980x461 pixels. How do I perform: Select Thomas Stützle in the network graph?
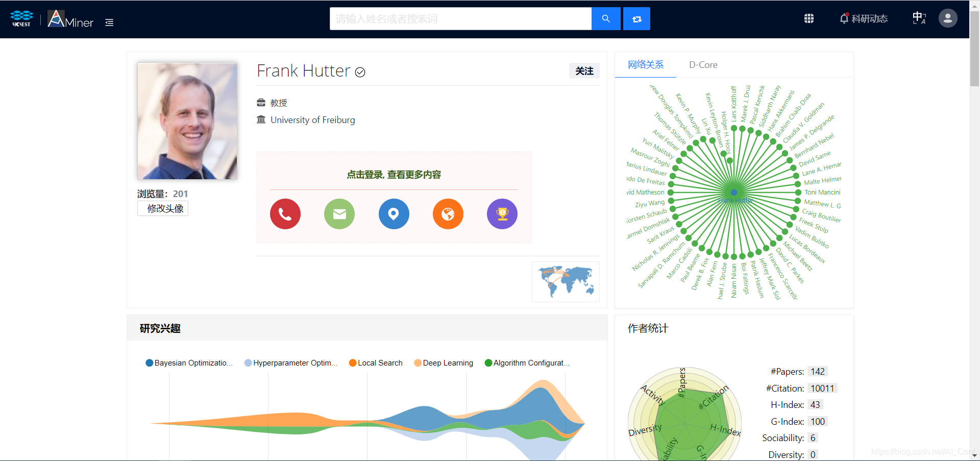[670, 129]
